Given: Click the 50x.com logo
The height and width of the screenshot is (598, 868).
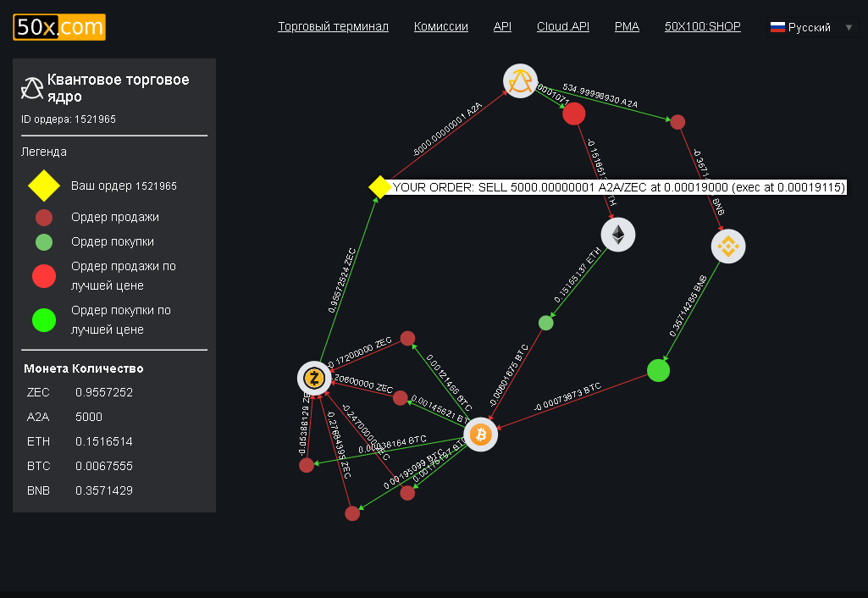Looking at the screenshot, I should (x=58, y=27).
